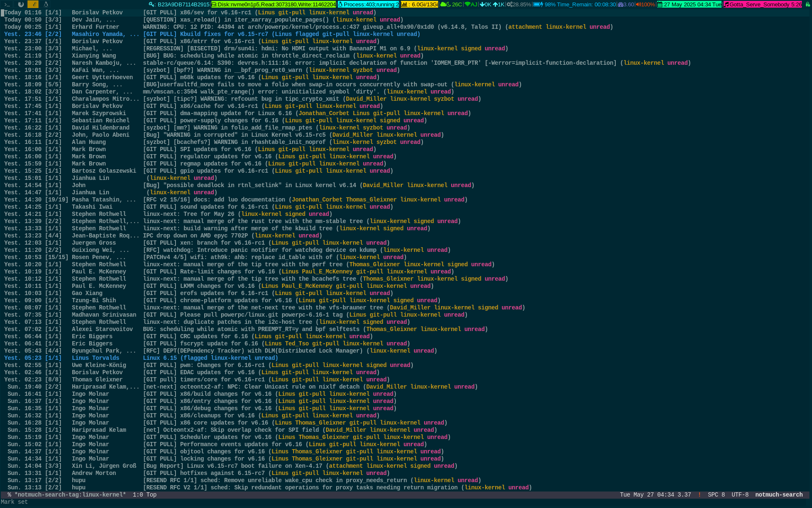Click the music track Gotta_Serve_Somebody
The height and width of the screenshot is (508, 812).
click(763, 4)
